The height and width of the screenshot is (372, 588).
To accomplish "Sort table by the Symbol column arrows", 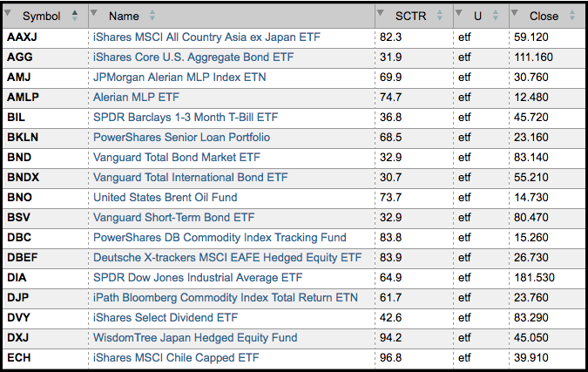I will tap(74, 16).
